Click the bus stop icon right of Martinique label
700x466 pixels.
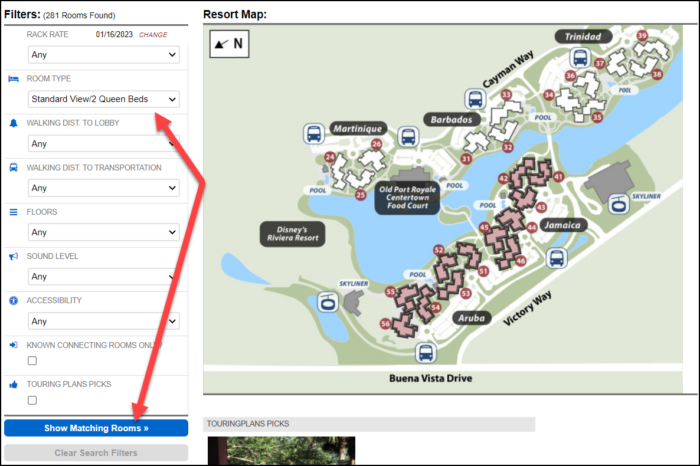coord(408,137)
